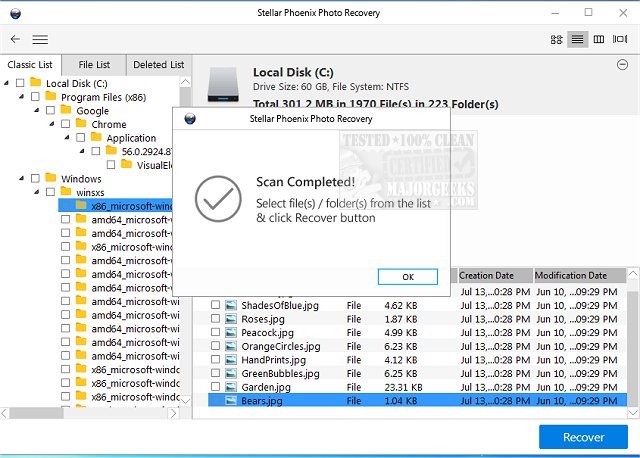The image size is (640, 458).
Task: Click OK in Scan Completed dialog
Action: (x=408, y=277)
